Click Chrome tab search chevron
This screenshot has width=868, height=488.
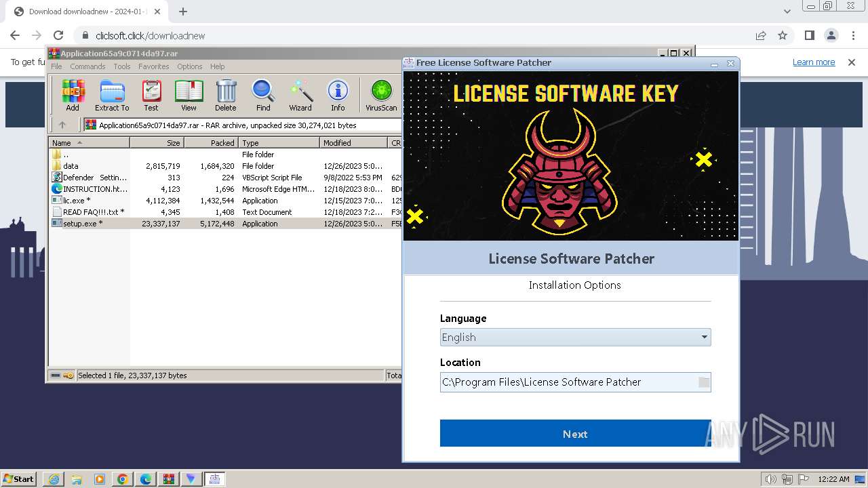click(787, 12)
